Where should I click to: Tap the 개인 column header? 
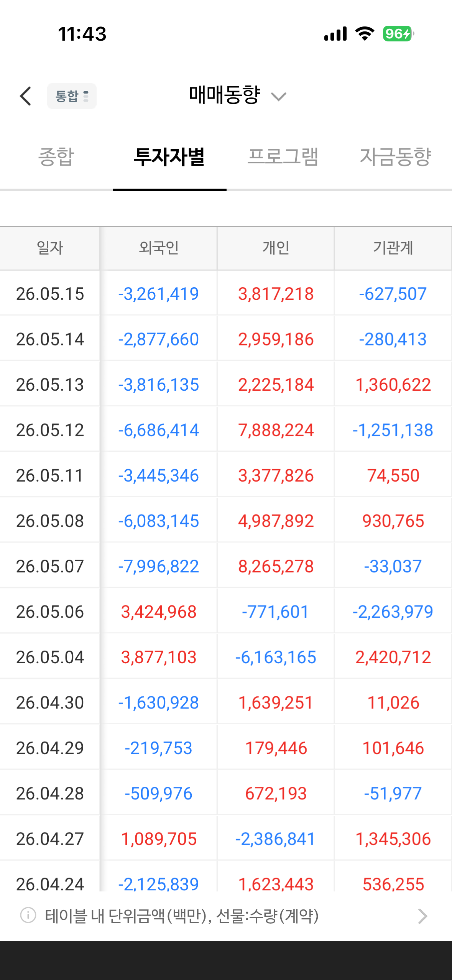(276, 248)
